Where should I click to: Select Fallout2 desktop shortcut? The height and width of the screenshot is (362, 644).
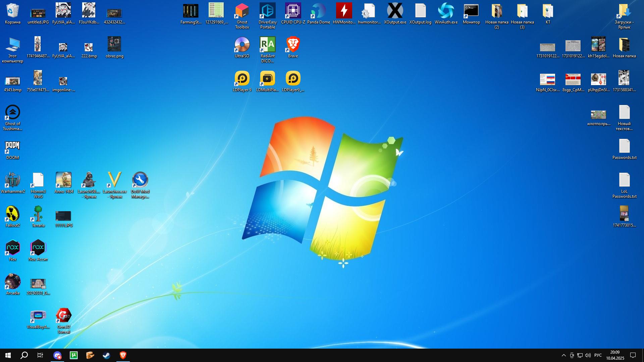[x=12, y=217]
